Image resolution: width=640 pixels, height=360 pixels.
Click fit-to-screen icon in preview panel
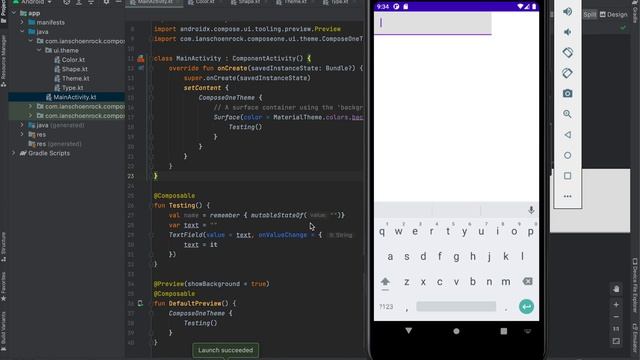click(616, 341)
